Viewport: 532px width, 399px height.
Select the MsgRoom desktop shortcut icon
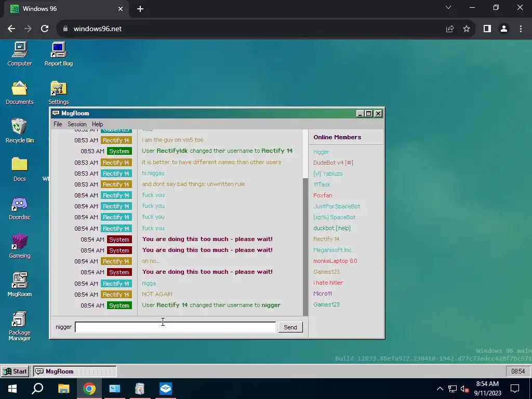pos(20,285)
